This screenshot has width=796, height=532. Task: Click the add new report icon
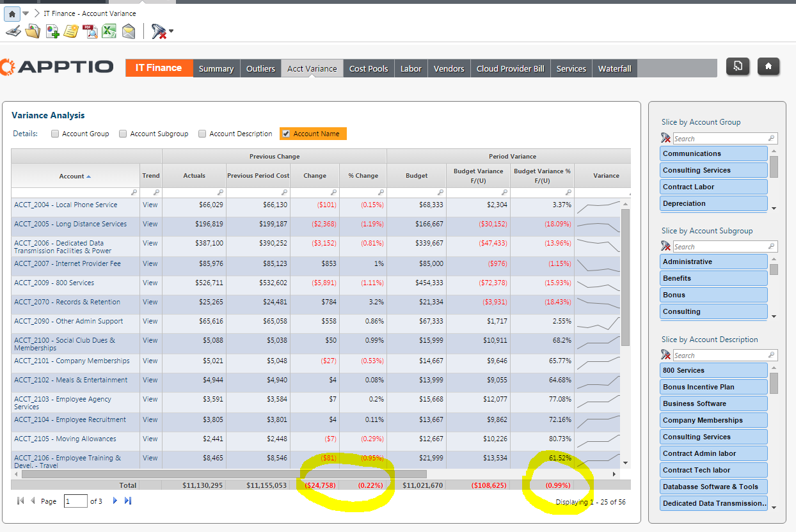pyautogui.click(x=51, y=31)
